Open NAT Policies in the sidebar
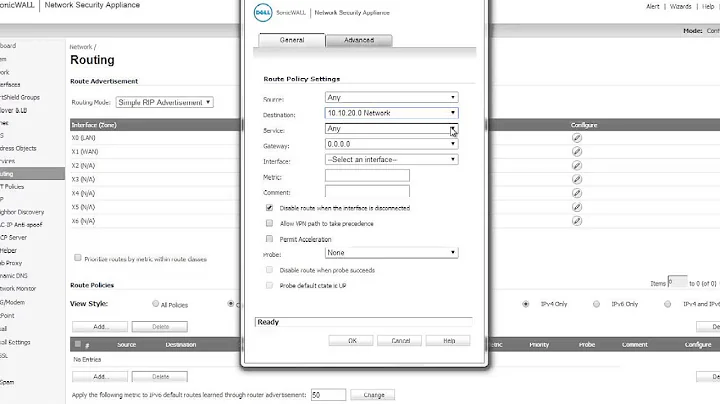720x404 pixels. click(12, 186)
